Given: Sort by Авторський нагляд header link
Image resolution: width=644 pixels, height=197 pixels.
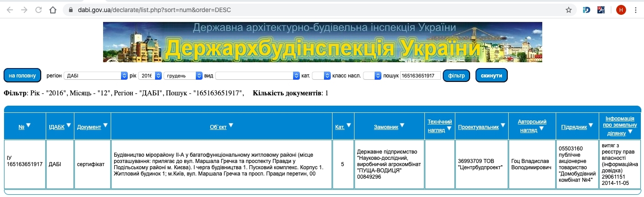Looking at the screenshot, I should click(532, 126).
